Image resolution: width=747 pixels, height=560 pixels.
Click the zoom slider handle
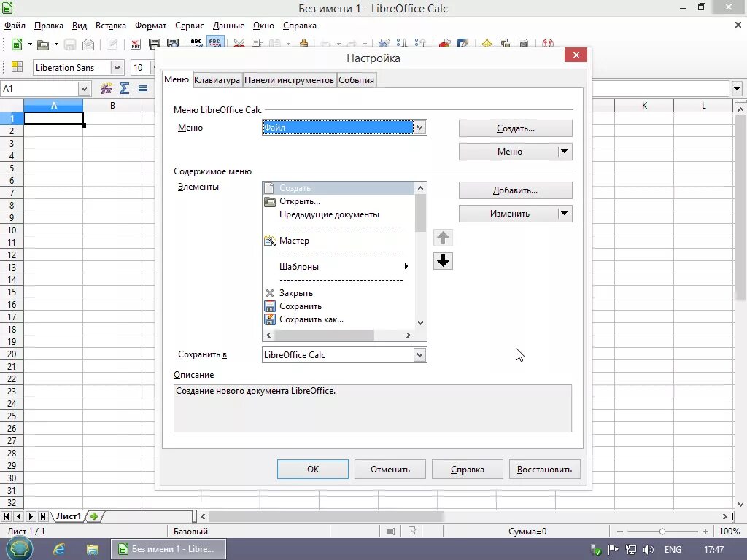point(662,531)
